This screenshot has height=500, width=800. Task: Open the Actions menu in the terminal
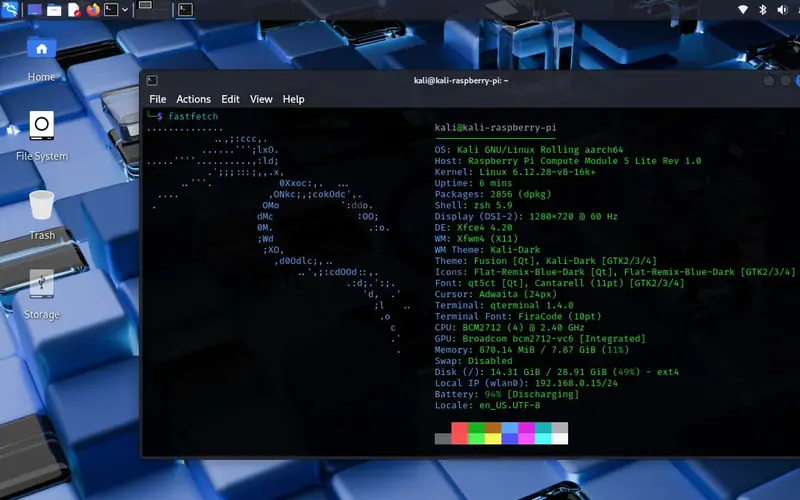[193, 99]
